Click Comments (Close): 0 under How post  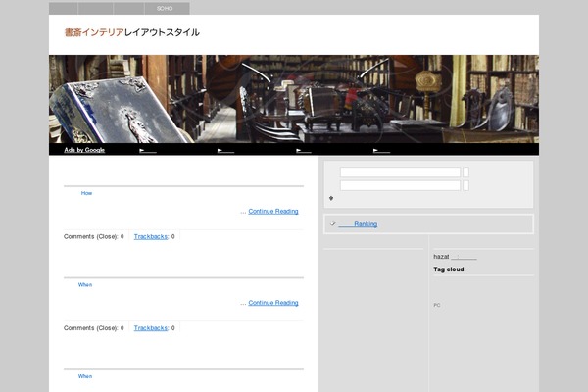click(94, 237)
